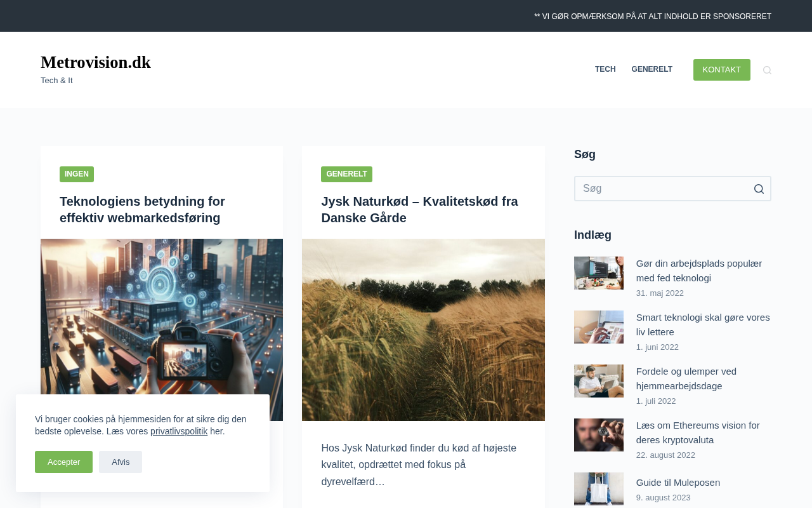This screenshot has height=508, width=812.
Task: Click thumbnail for hjemmearbejdsdage post
Action: click(599, 381)
